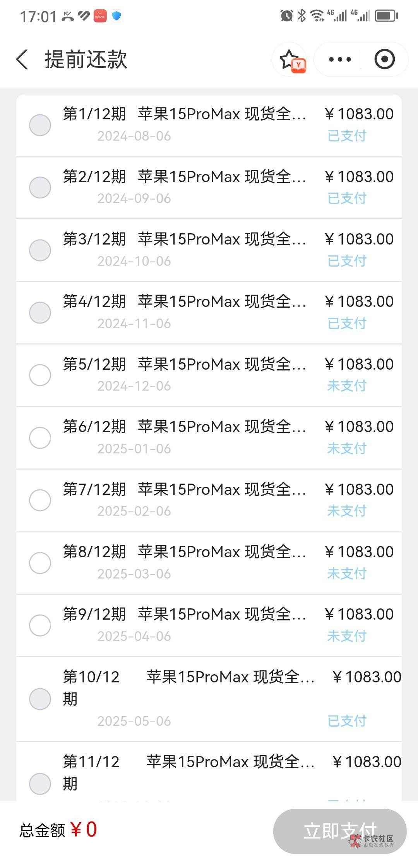The image size is (418, 868).
Task: Tap the favorite star icon
Action: click(290, 60)
